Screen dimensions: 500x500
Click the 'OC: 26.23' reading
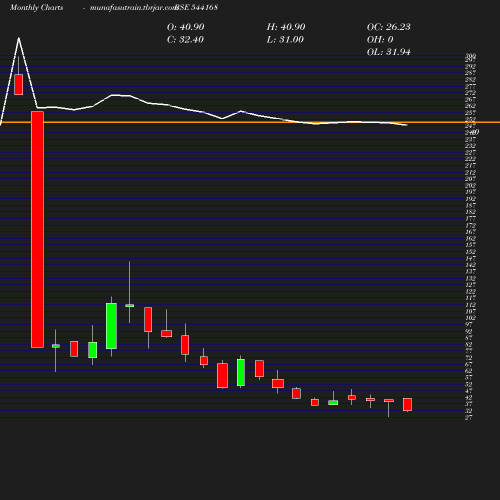(388, 27)
